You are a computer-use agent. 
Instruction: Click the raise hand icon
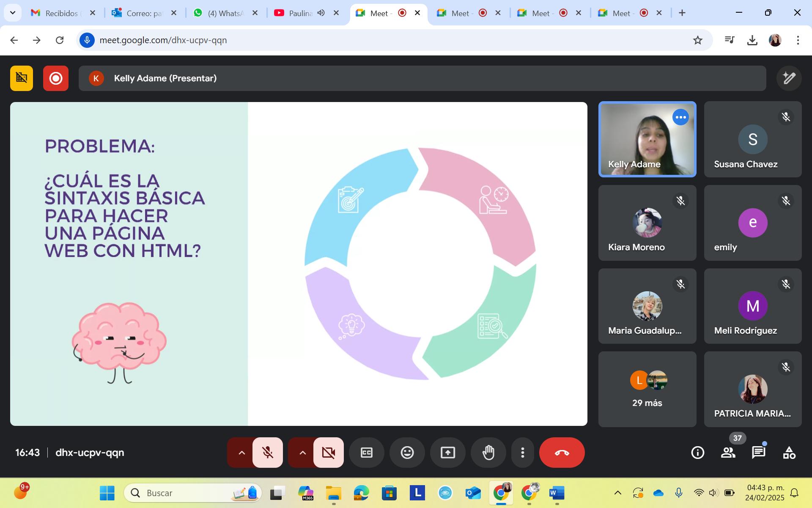click(x=488, y=453)
